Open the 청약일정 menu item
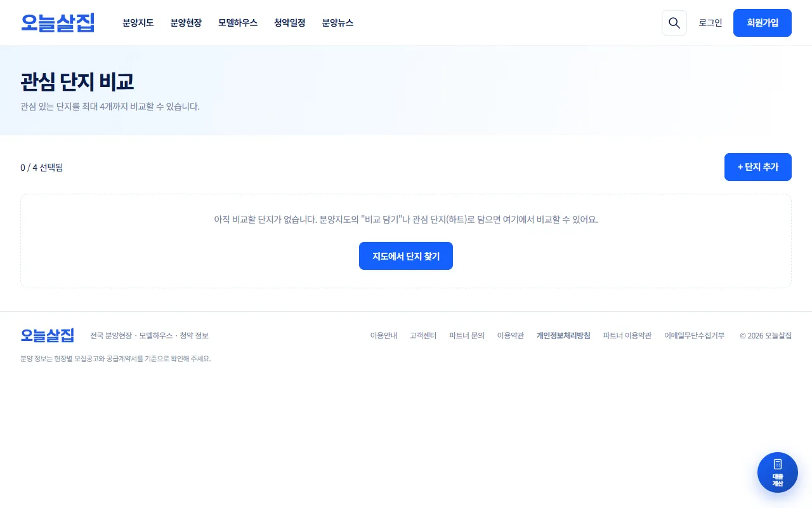Image resolution: width=812 pixels, height=508 pixels. pos(290,23)
